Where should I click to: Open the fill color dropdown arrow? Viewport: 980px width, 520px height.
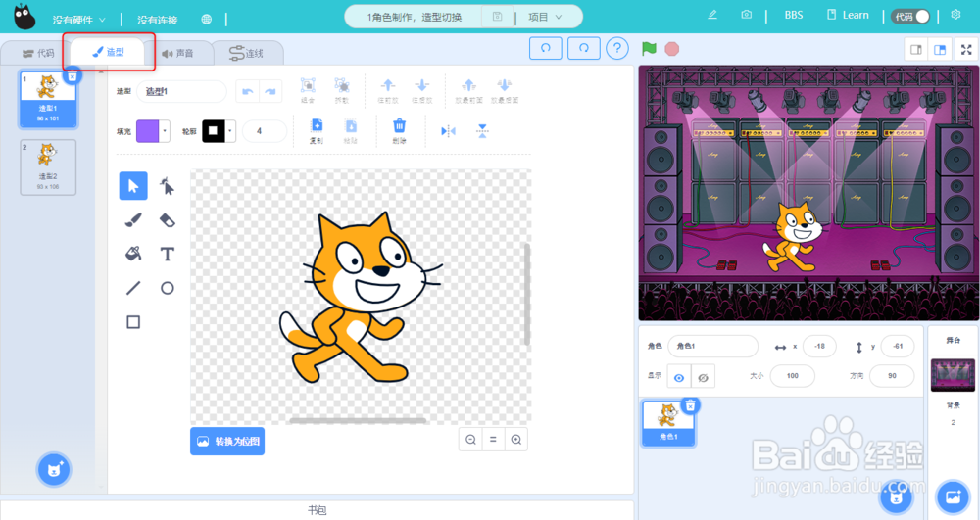click(165, 131)
